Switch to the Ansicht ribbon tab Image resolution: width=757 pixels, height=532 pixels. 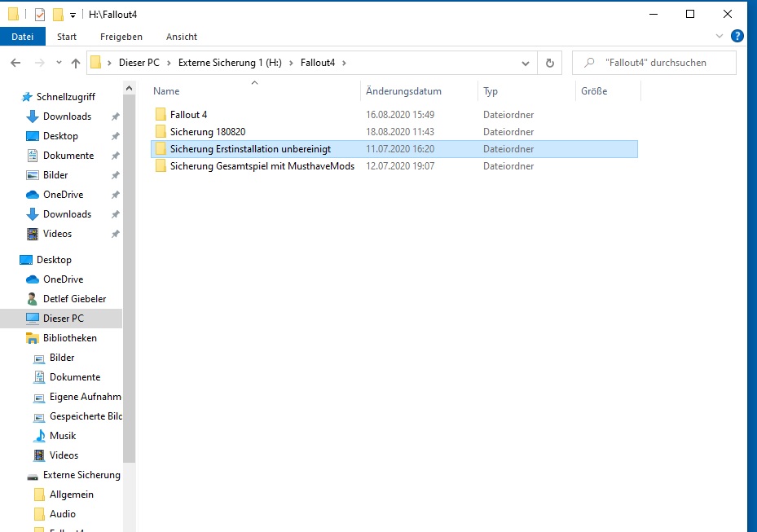pos(181,37)
